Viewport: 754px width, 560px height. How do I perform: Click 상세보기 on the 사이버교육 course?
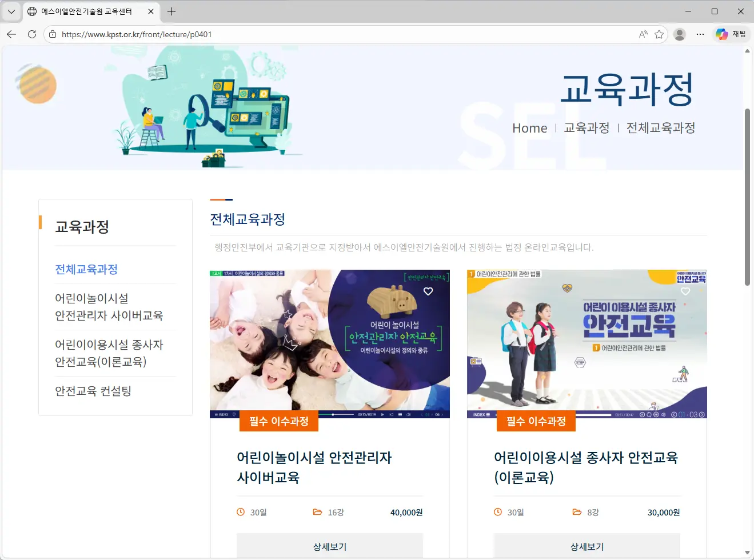329,546
